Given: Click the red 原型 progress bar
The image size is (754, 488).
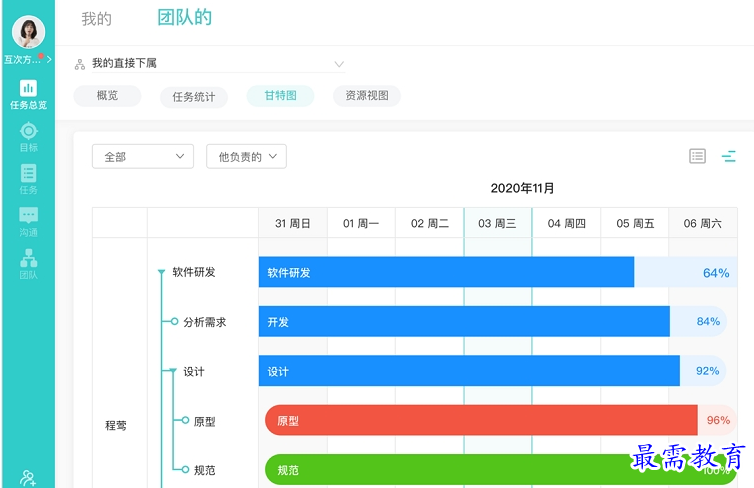Looking at the screenshot, I should click(x=480, y=421).
